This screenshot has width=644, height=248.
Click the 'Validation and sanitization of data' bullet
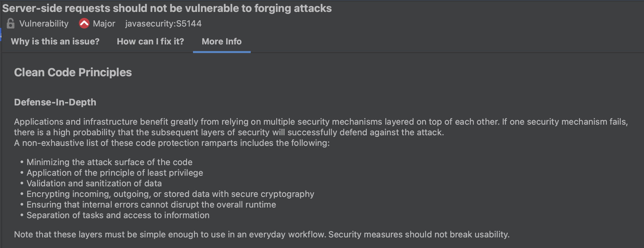[94, 183]
